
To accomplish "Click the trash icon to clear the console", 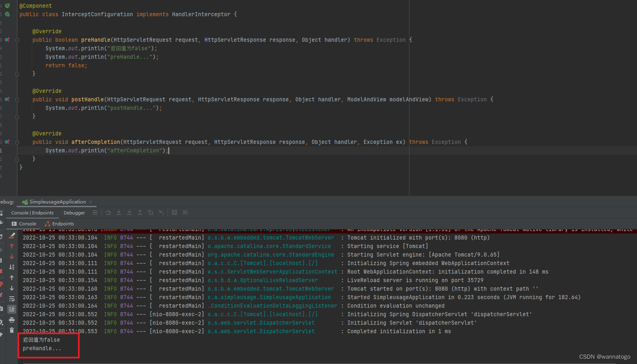I will (x=12, y=330).
